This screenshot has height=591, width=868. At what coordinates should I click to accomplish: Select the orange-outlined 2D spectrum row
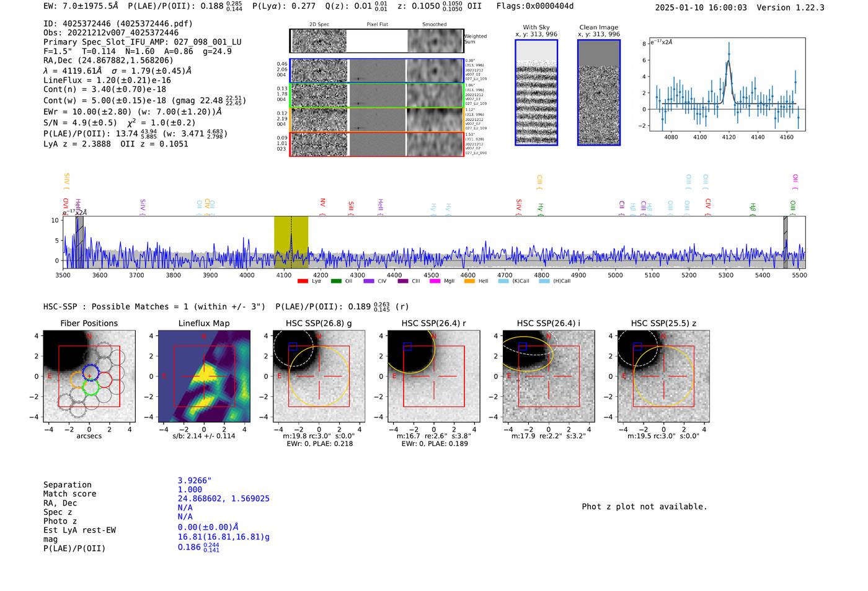coord(377,120)
